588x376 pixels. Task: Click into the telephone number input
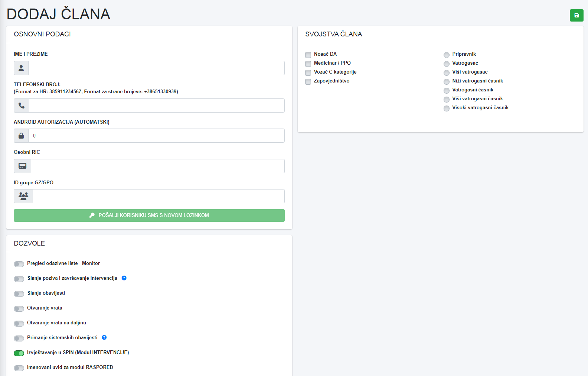(x=157, y=106)
